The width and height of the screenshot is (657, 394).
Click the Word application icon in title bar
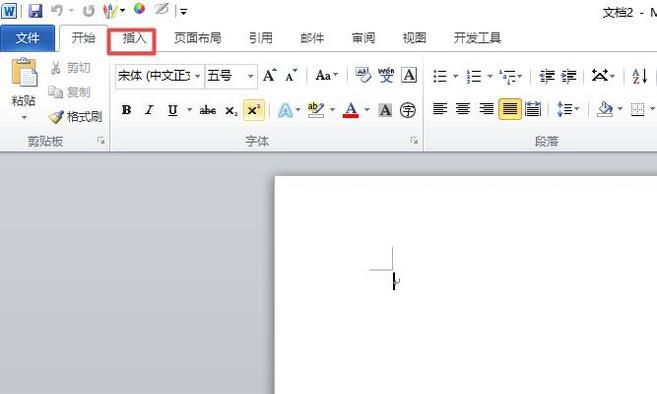click(9, 10)
